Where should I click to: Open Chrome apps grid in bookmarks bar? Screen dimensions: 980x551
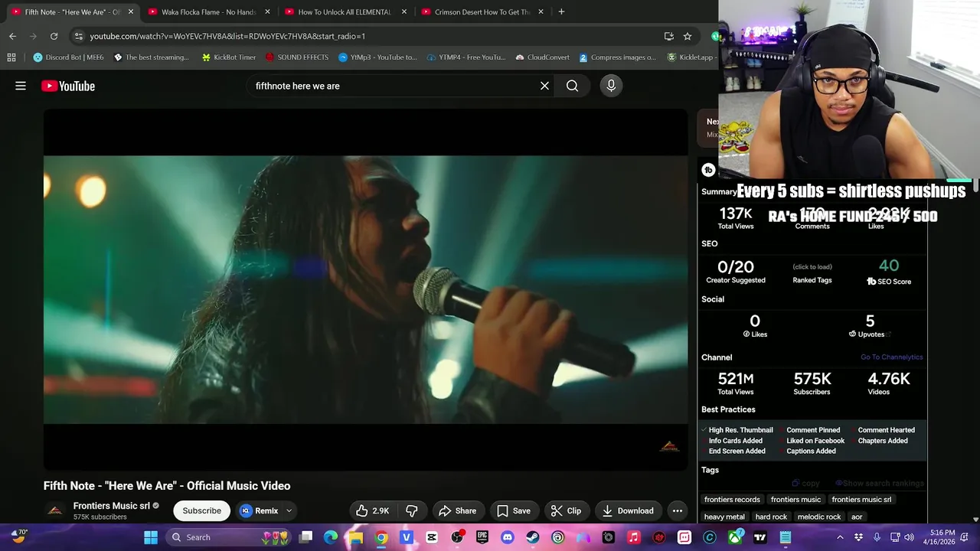click(11, 57)
